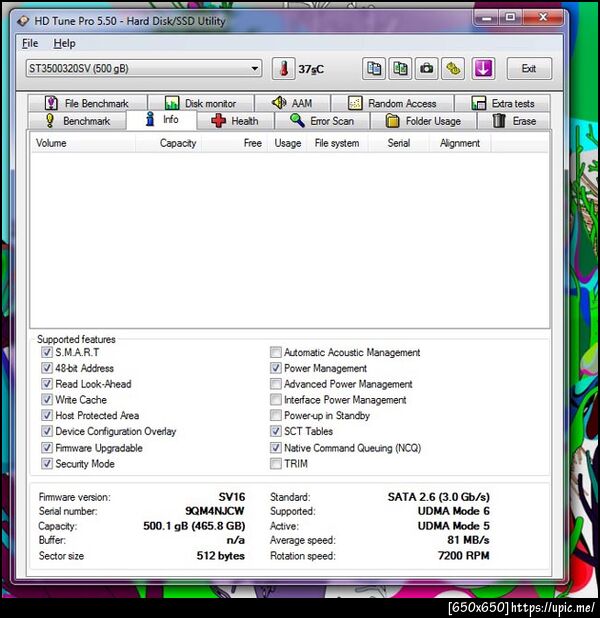Click the Capacity column header
Screen dimensions: 600x618
tap(168, 143)
